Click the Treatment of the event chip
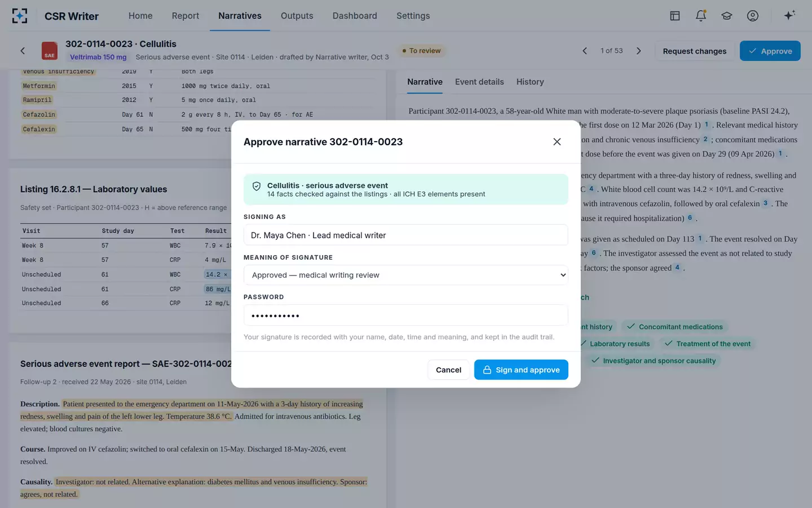Image resolution: width=812 pixels, height=508 pixels. tap(708, 344)
